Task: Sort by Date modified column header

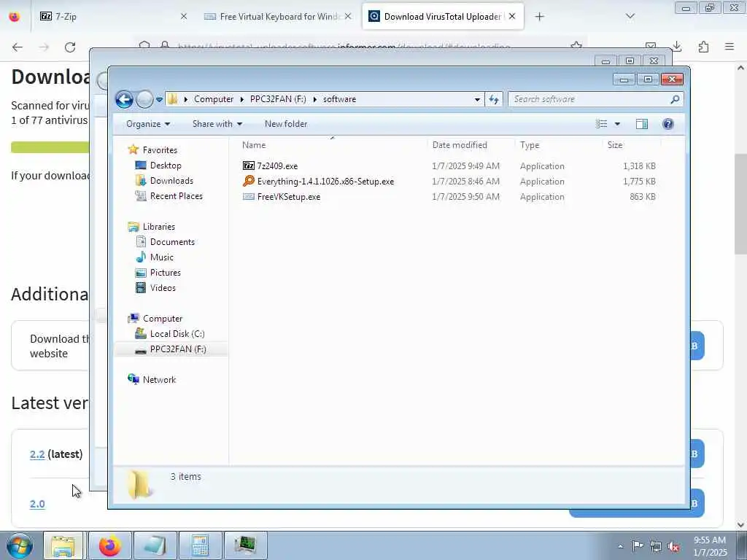Action: 471,145
